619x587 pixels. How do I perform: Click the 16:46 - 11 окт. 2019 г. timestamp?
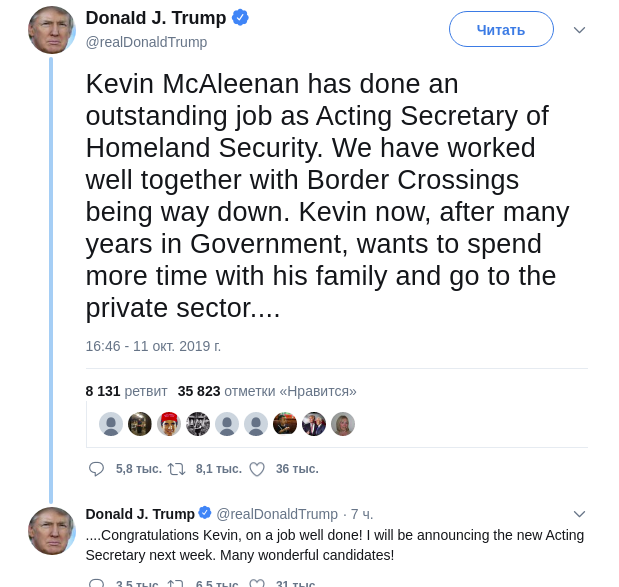[153, 346]
